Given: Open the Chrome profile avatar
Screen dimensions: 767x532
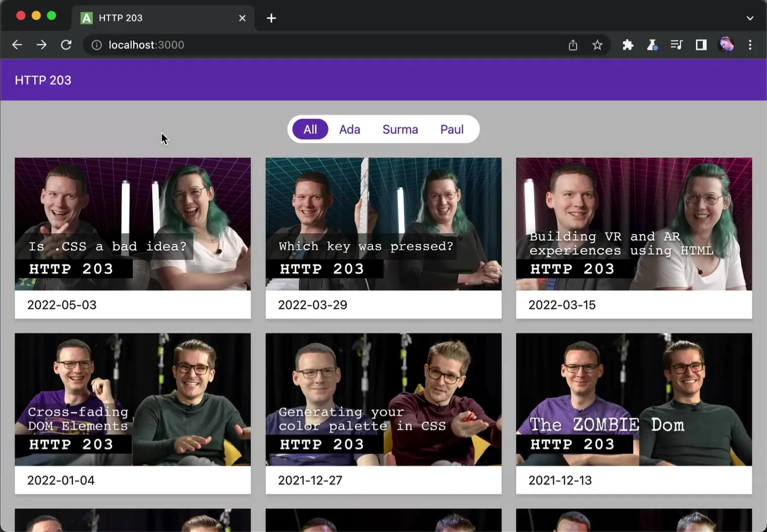Looking at the screenshot, I should click(x=726, y=45).
